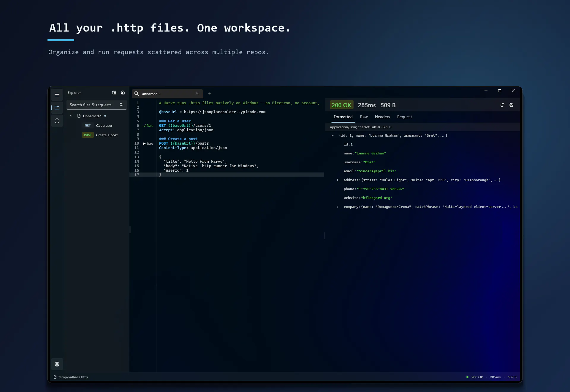Select the Unnamed-1 file in Explorer

[x=92, y=116]
